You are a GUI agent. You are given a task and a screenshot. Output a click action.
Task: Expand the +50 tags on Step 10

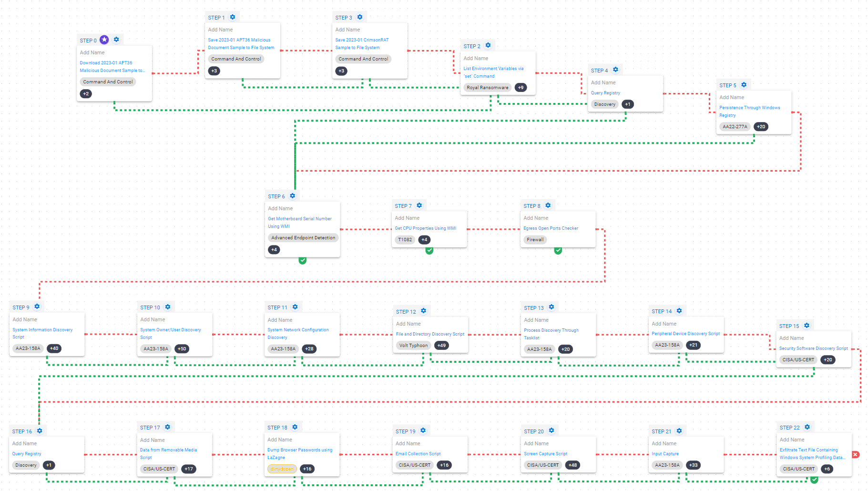(x=182, y=349)
